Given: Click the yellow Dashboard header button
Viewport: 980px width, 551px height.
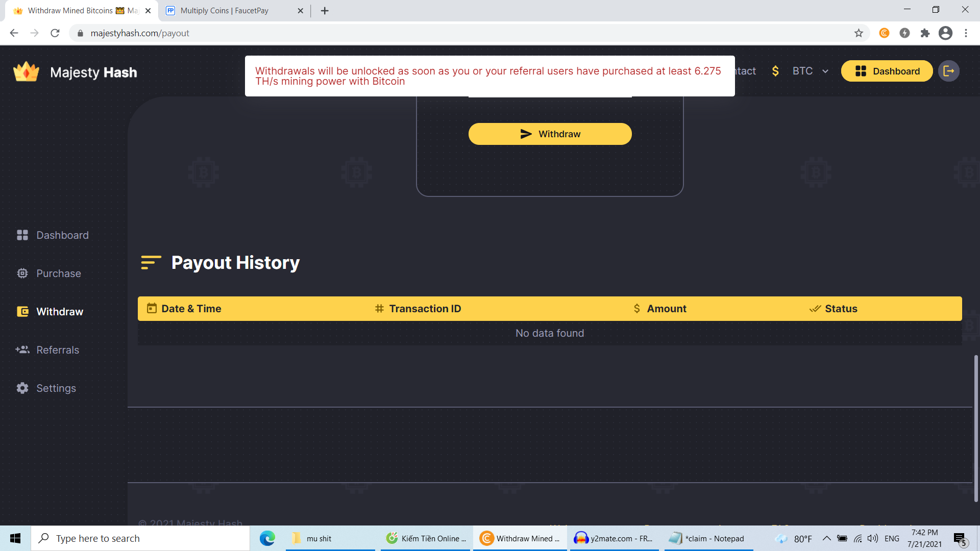Looking at the screenshot, I should point(887,71).
